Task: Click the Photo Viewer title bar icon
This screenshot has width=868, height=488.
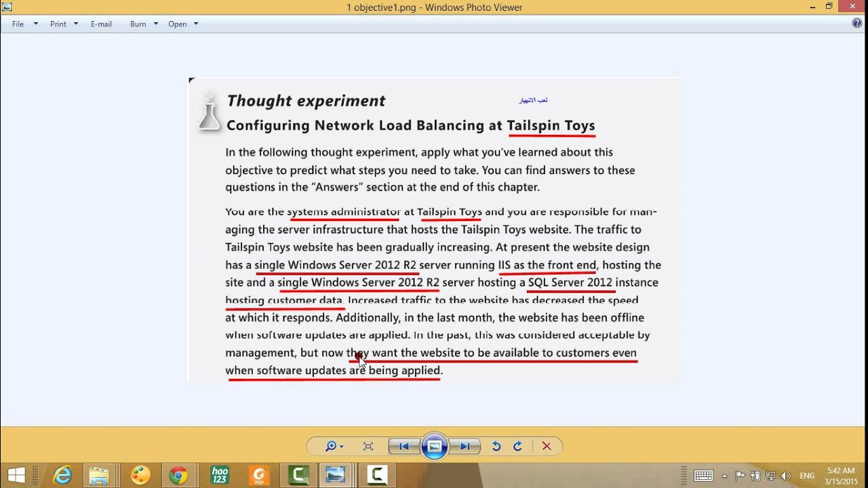Action: [x=7, y=7]
